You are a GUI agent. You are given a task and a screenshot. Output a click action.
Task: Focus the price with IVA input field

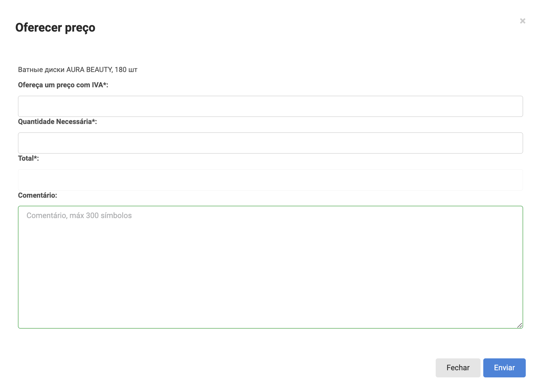[270, 106]
